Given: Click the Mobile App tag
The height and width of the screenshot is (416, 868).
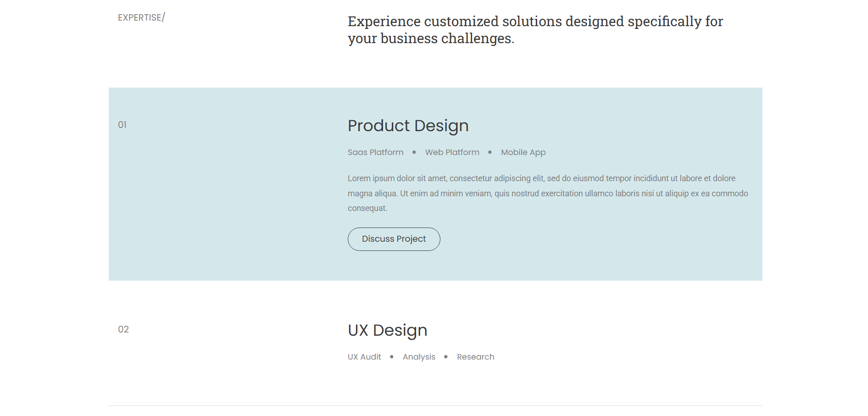Looking at the screenshot, I should click(x=523, y=152).
